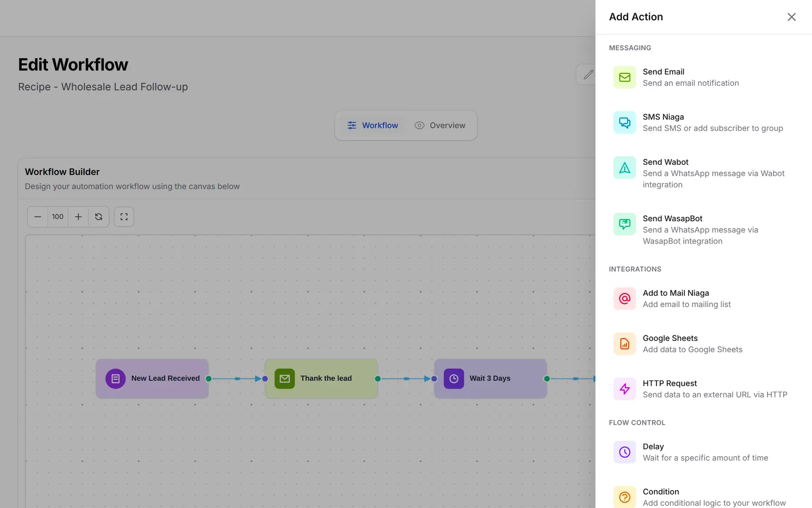812x508 pixels.
Task: Click the Thank the lead email icon
Action: point(285,379)
